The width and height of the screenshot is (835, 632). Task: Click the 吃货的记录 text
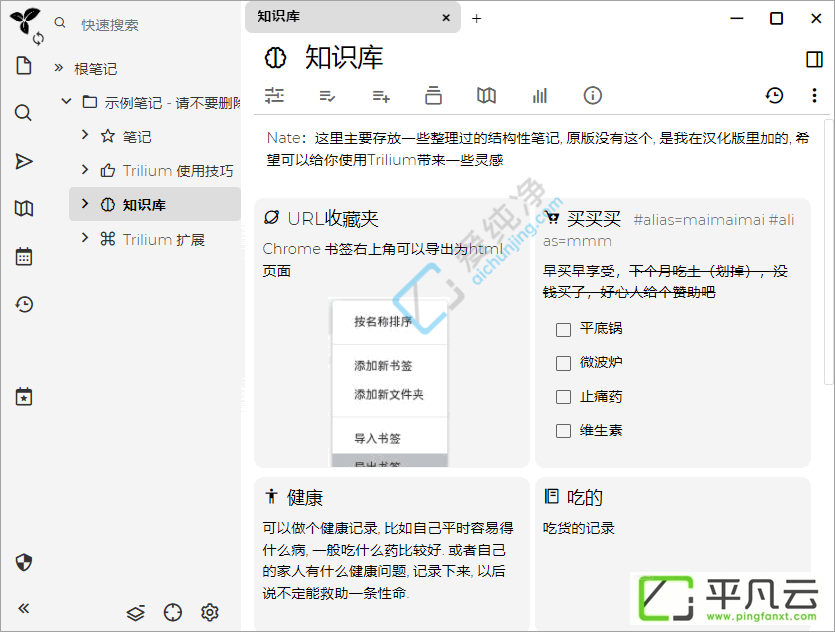[x=578, y=528]
